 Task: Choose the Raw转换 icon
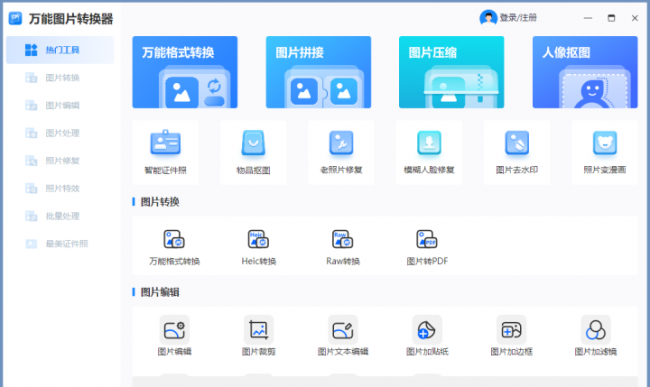click(342, 239)
